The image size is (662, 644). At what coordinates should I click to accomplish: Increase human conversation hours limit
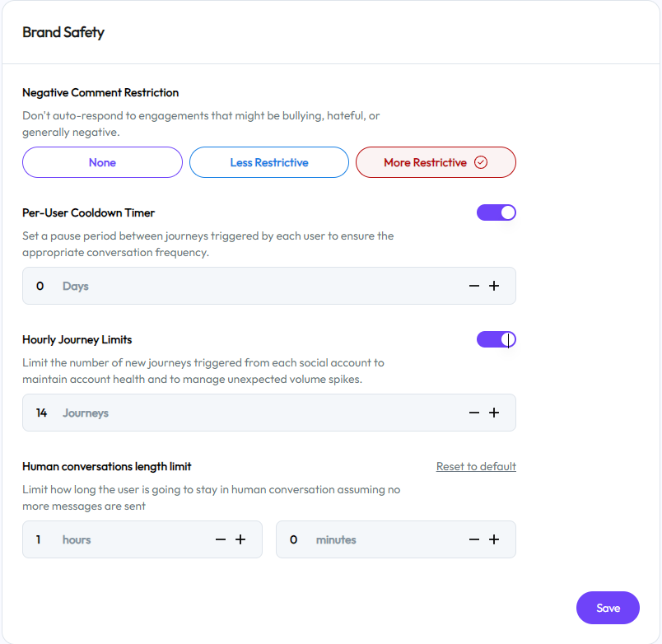click(240, 540)
